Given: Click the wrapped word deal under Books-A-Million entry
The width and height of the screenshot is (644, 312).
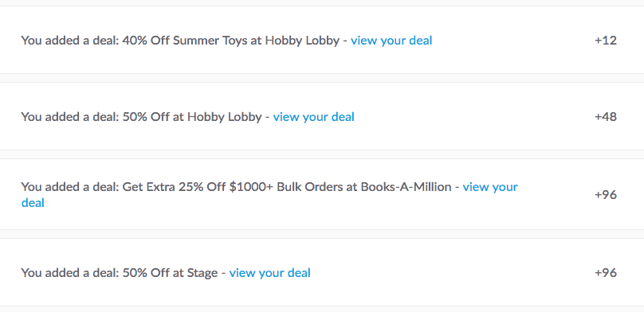Looking at the screenshot, I should (33, 202).
